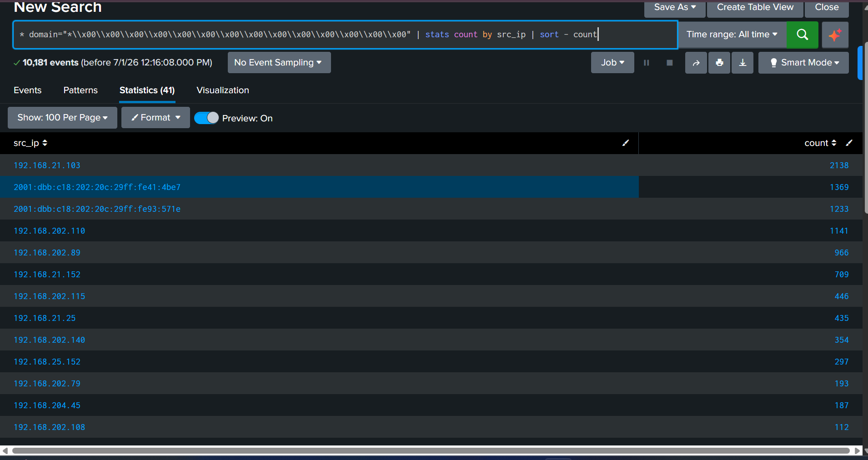Screen dimensions: 868x460
Task: Click IPv6 address ending in fe41:4be7
Action: [97, 187]
